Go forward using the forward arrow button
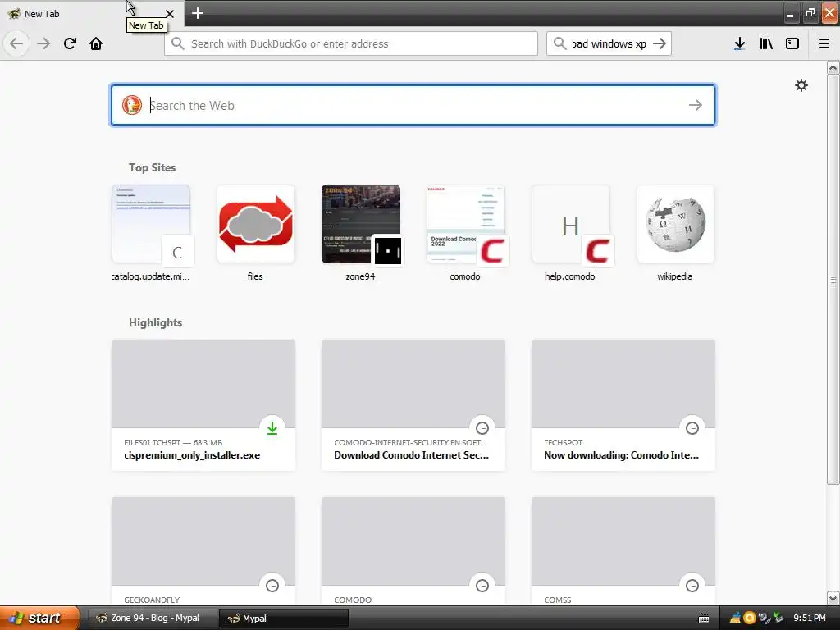 (x=43, y=43)
